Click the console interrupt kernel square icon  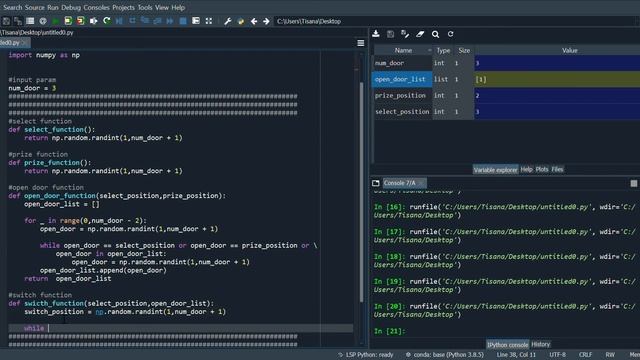pyautogui.click(x=633, y=184)
